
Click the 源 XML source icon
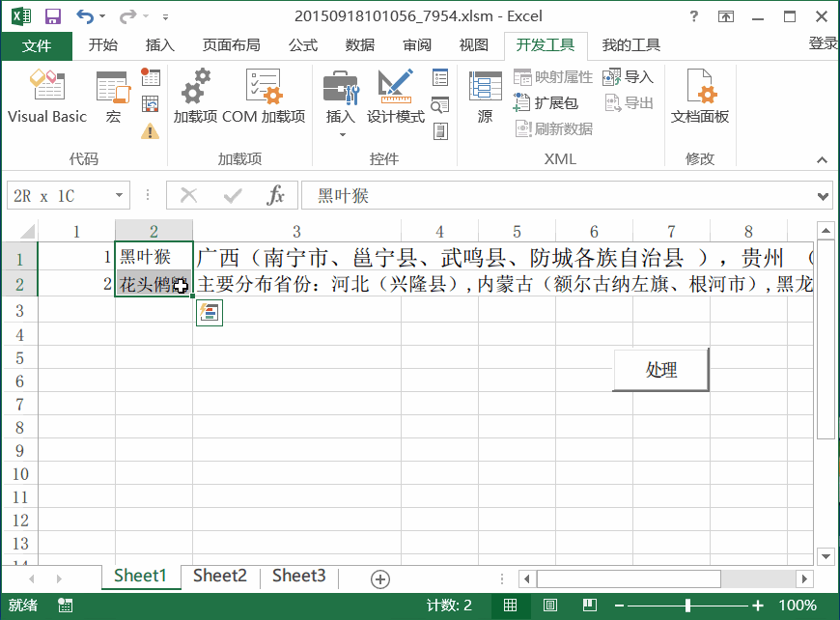pyautogui.click(x=485, y=98)
